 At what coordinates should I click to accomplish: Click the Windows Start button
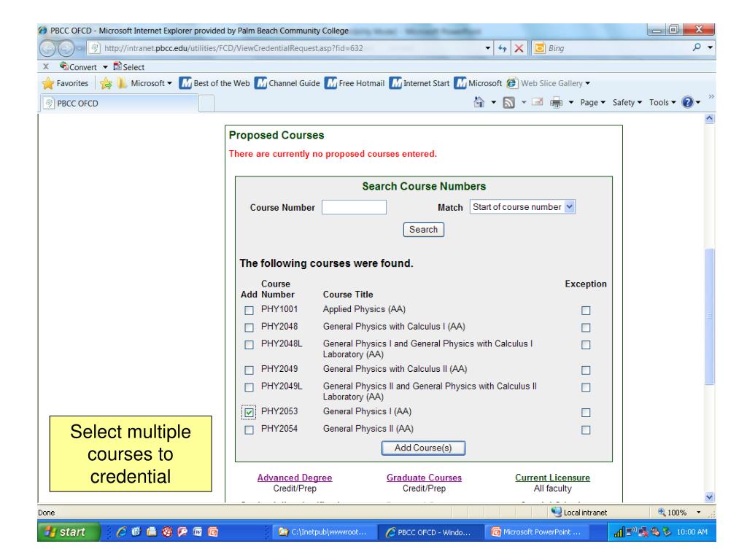[x=69, y=532]
